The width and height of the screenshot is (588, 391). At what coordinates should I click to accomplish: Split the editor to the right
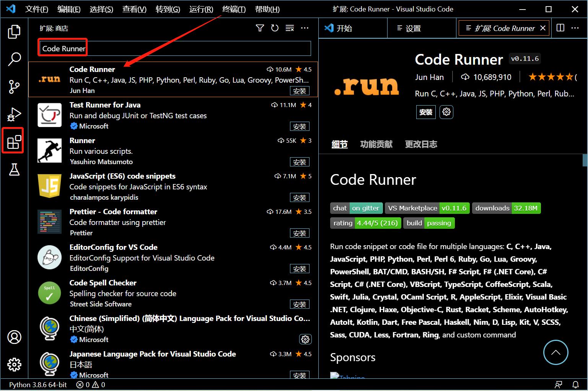pyautogui.click(x=560, y=28)
